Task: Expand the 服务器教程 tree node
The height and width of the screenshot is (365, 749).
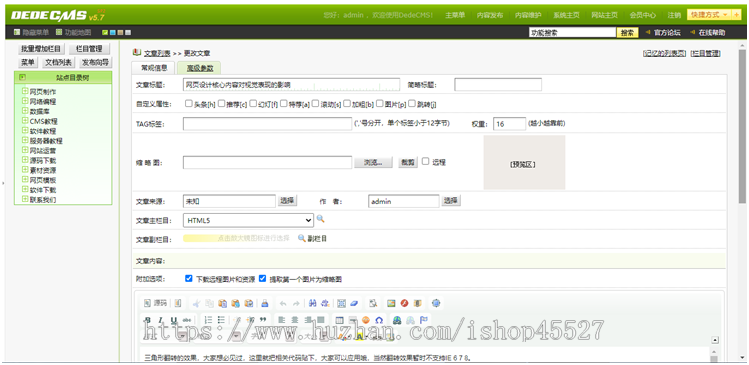Action: 25,140
